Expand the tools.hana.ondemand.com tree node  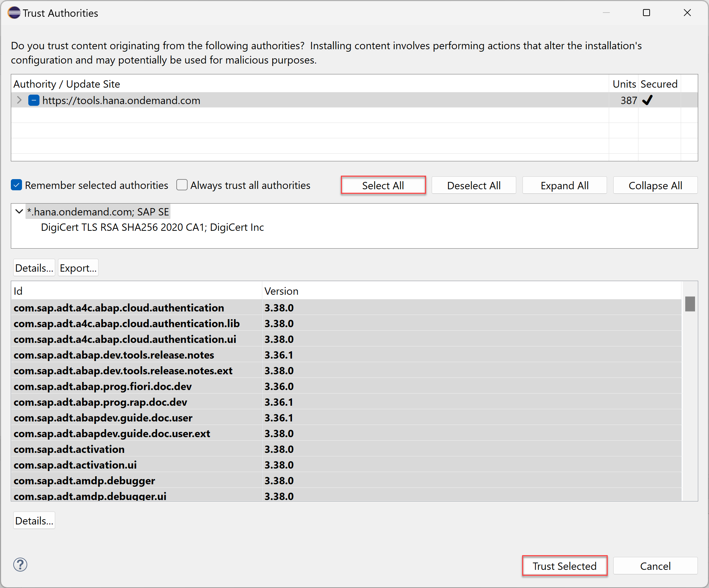(20, 101)
